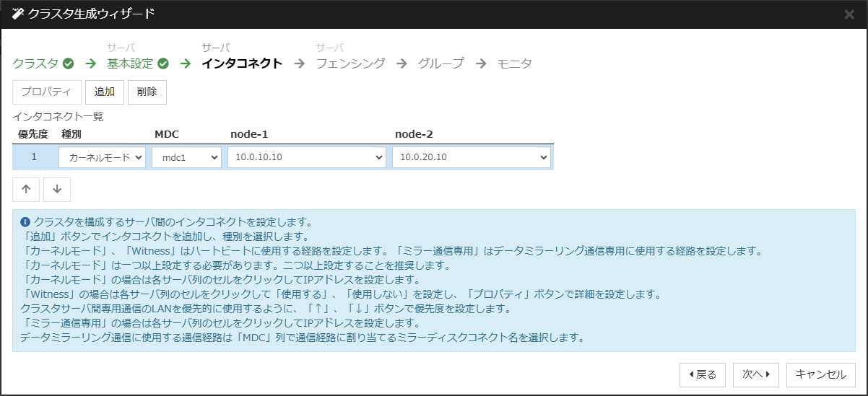Go to the 基本設定 wizard step
868x396 pixels.
click(x=130, y=63)
